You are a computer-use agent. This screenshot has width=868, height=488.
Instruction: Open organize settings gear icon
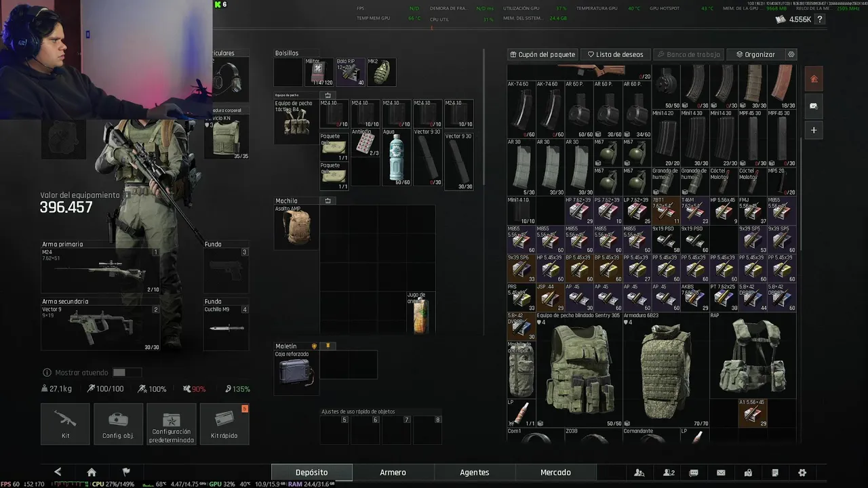[x=791, y=54]
